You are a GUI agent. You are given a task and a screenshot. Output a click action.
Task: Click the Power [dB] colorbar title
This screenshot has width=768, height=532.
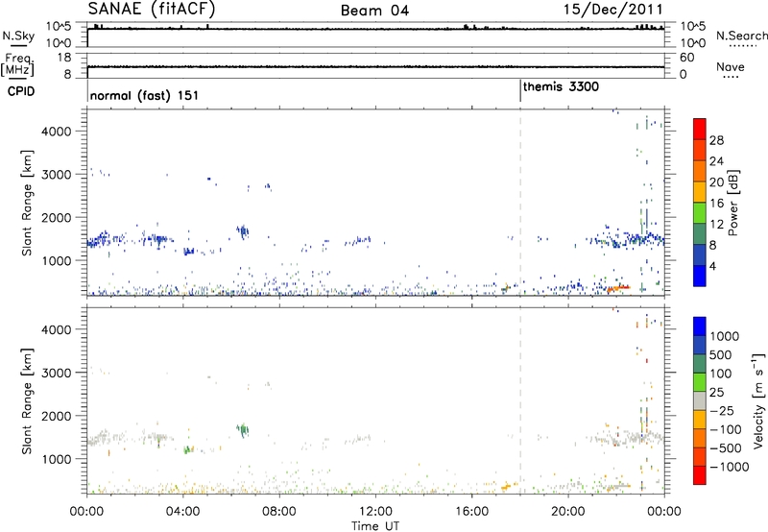(732, 203)
